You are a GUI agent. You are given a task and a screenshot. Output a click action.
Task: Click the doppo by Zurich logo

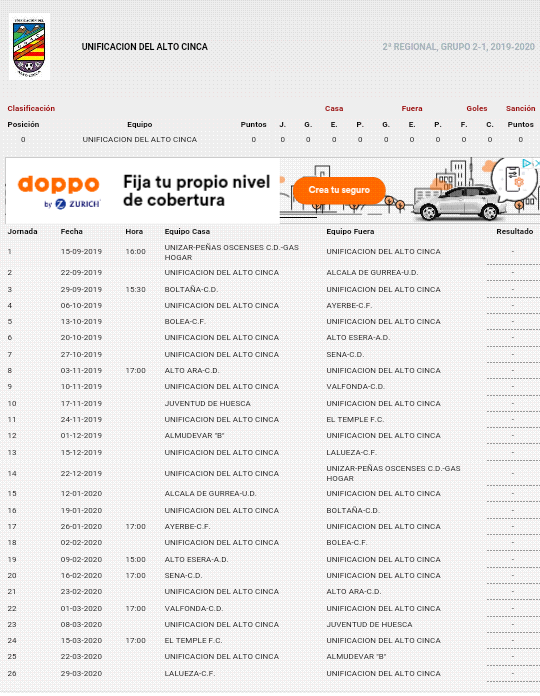tap(59, 192)
